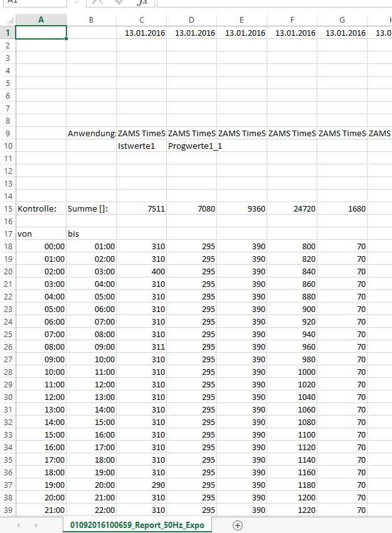The width and height of the screenshot is (392, 533).
Task: Click date 13.01.2016 in cell G1
Action: [342, 33]
